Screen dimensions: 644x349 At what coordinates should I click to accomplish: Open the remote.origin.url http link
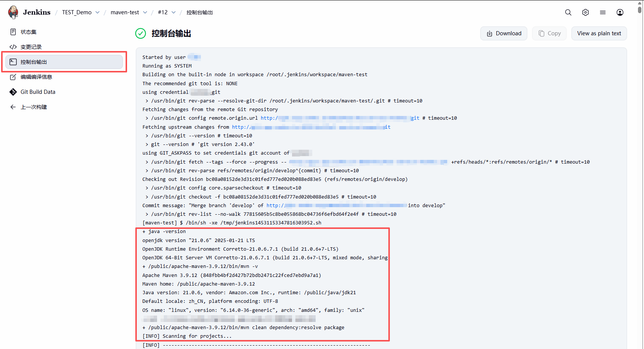[x=340, y=118]
